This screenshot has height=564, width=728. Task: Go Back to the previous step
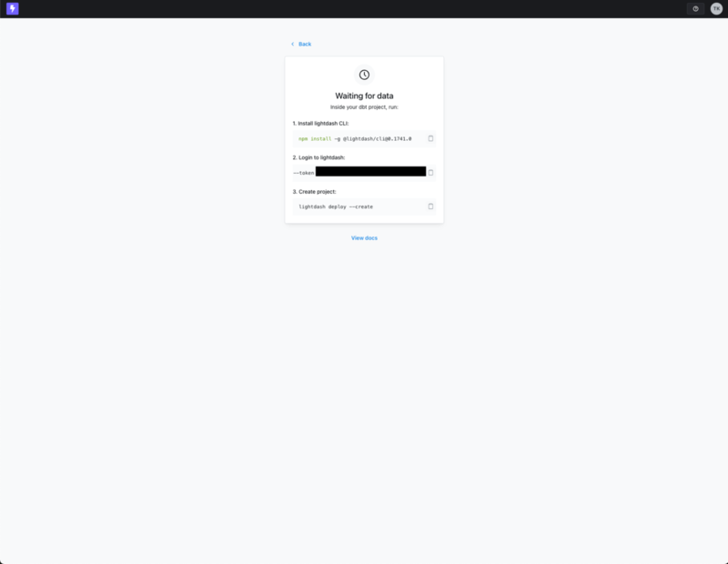click(305, 44)
